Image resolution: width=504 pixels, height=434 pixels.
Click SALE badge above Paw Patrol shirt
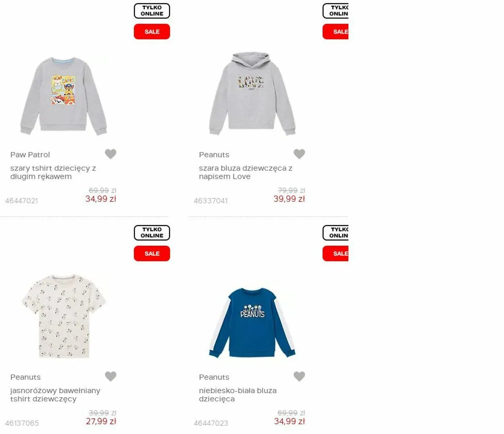(152, 31)
